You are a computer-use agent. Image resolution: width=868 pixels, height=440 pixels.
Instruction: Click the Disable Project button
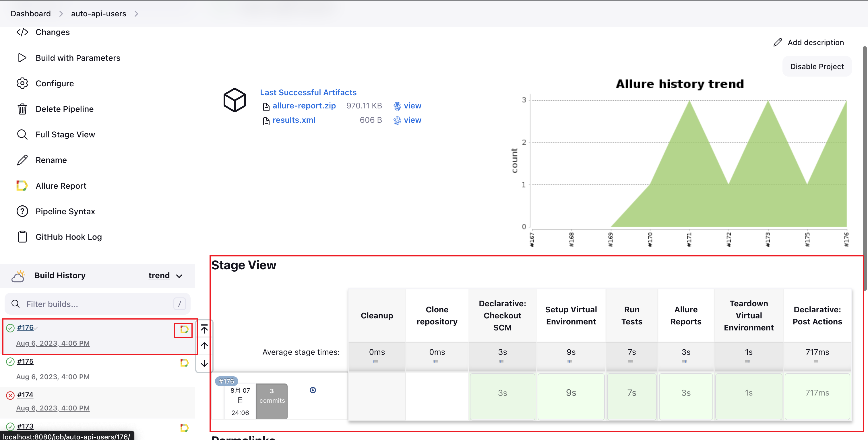coord(817,67)
